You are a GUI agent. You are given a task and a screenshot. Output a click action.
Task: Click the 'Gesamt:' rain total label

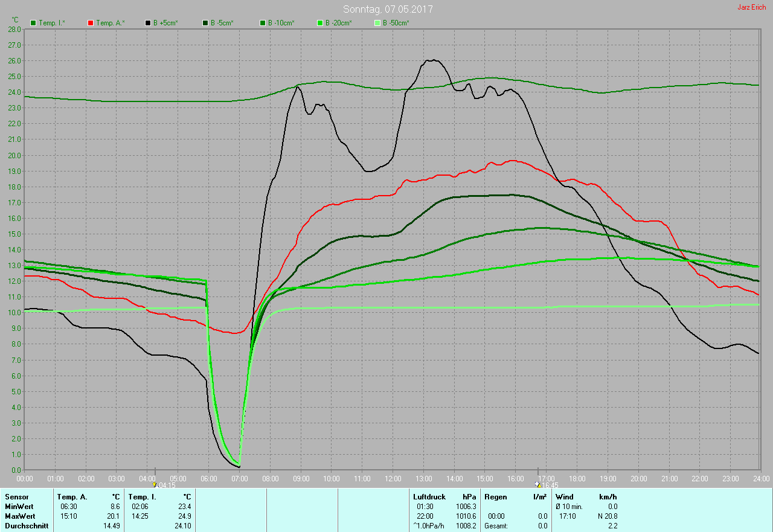(x=496, y=526)
